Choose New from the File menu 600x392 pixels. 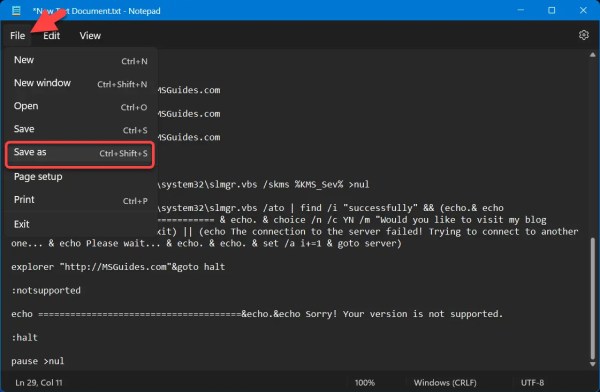click(80, 60)
